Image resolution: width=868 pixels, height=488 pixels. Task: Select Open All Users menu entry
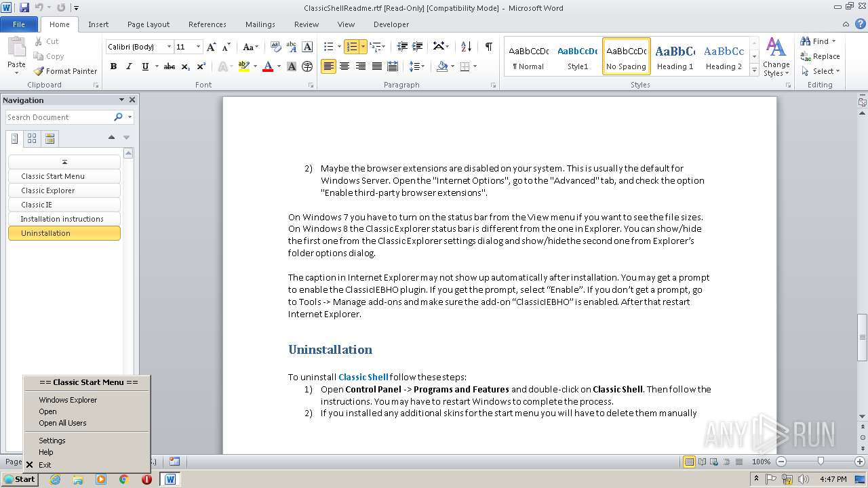pos(87,423)
